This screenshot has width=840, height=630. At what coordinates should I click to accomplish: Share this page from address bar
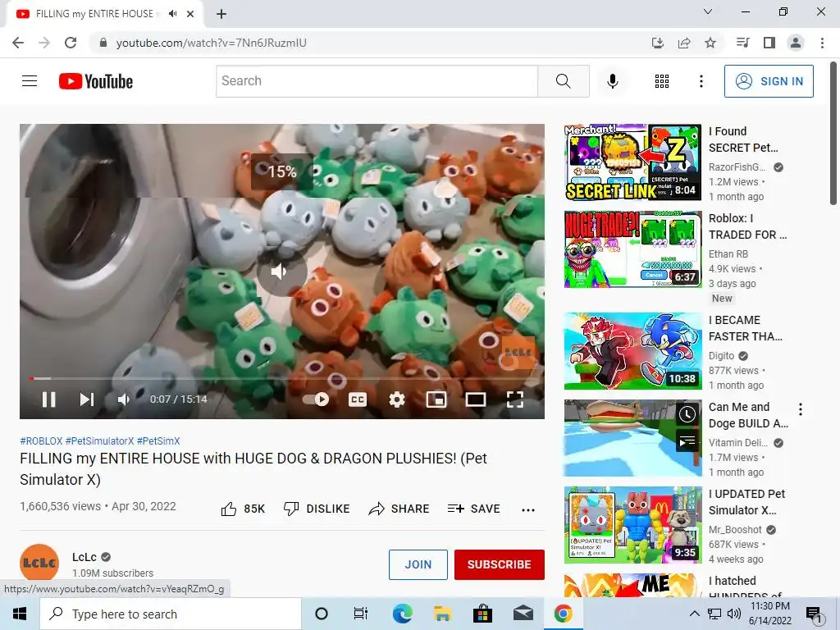pyautogui.click(x=684, y=43)
